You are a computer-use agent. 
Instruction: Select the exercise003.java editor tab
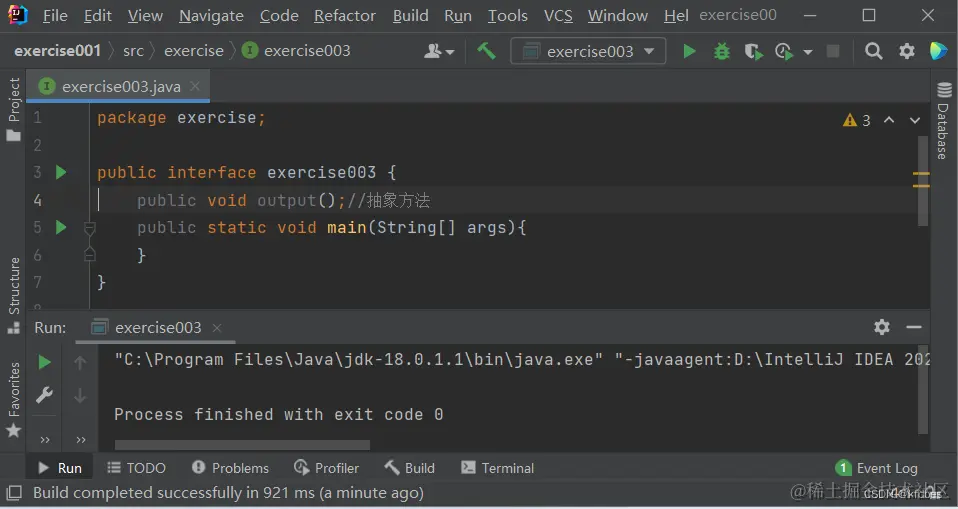pos(119,86)
